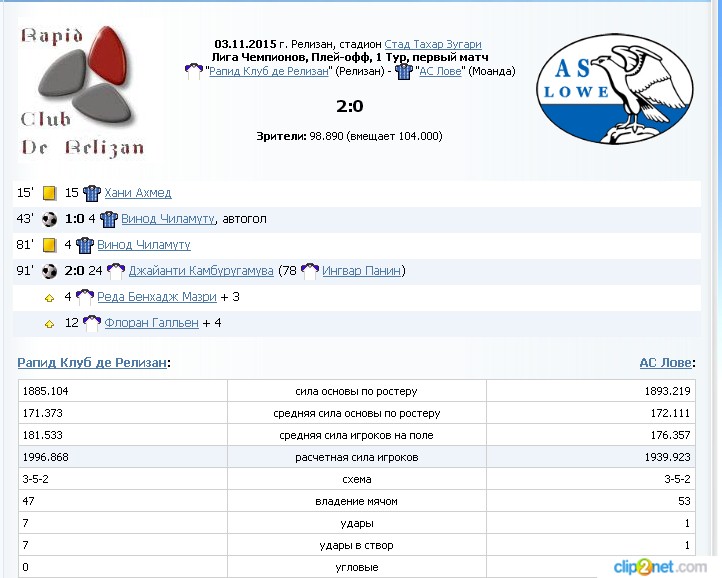Click the arrow icon beside Реда Бенхадж Мазри
Image resolution: width=722 pixels, height=578 pixels.
coord(49,297)
